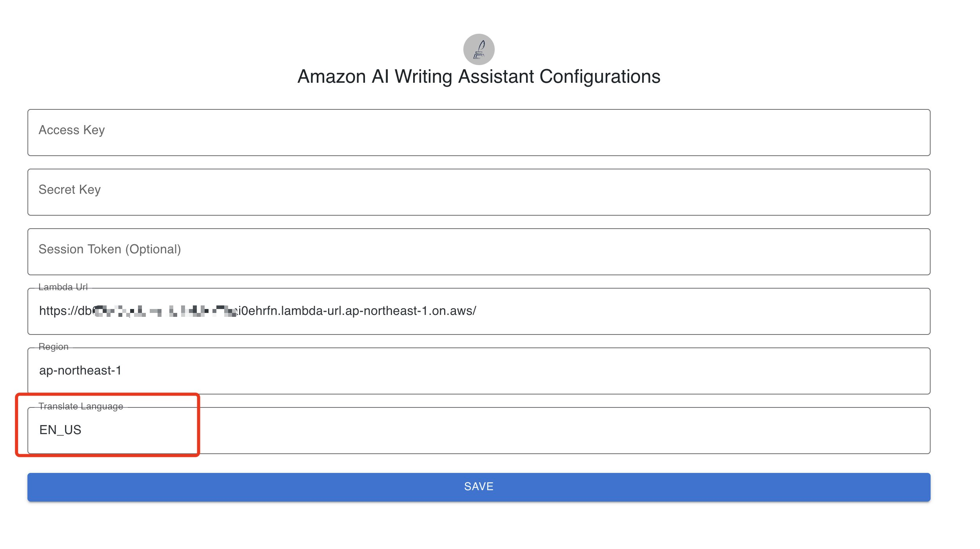The width and height of the screenshot is (980, 549).
Task: Click the ap-northeast-1 region value
Action: 80,371
